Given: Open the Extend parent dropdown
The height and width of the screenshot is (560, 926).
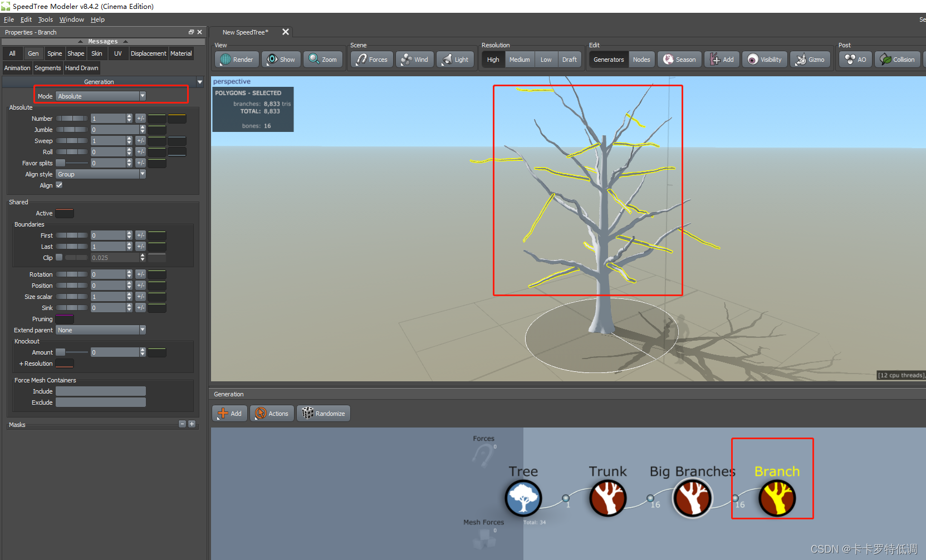Looking at the screenshot, I should [x=101, y=330].
